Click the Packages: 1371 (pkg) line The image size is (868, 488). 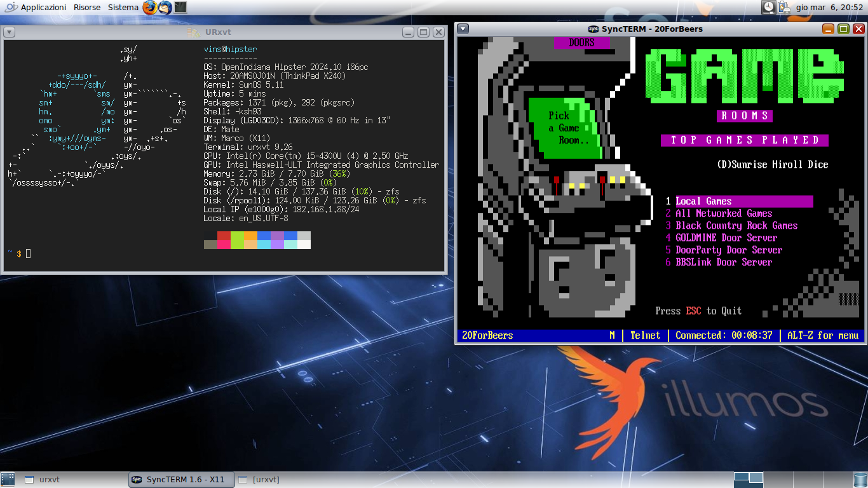point(279,102)
